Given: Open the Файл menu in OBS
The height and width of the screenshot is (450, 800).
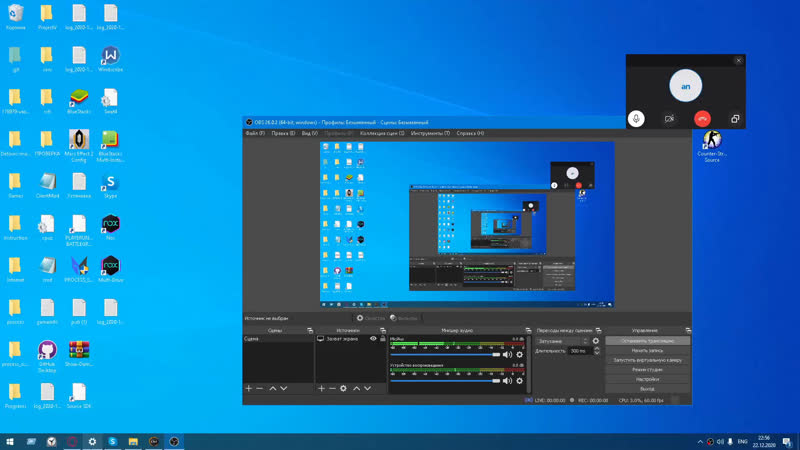Looking at the screenshot, I should 255,133.
